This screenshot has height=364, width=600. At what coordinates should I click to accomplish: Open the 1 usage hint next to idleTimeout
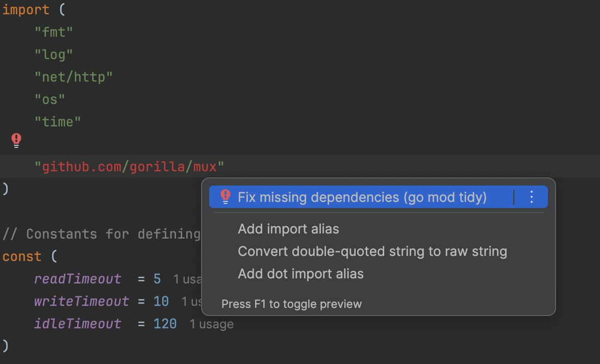[212, 324]
